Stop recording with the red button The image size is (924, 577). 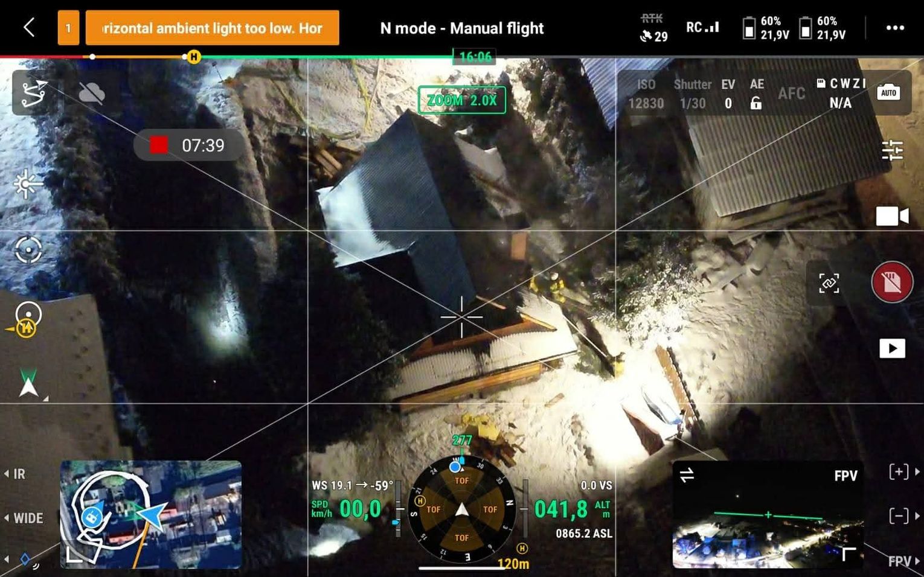(x=892, y=282)
